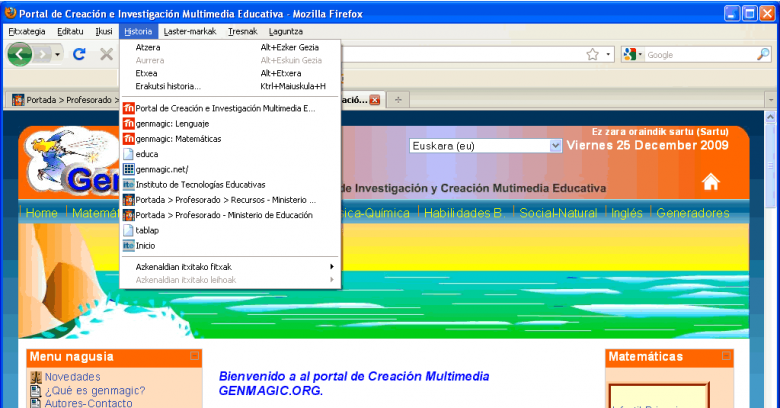Expand Azkenaldian itxitako fitxak submenu
The image size is (780, 408).
point(230,267)
